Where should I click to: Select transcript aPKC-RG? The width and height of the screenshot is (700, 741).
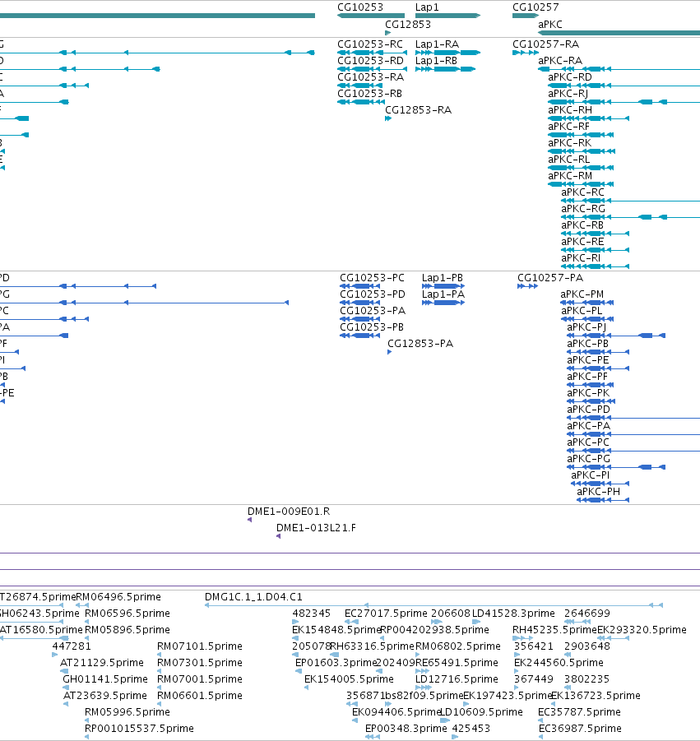coord(583,208)
